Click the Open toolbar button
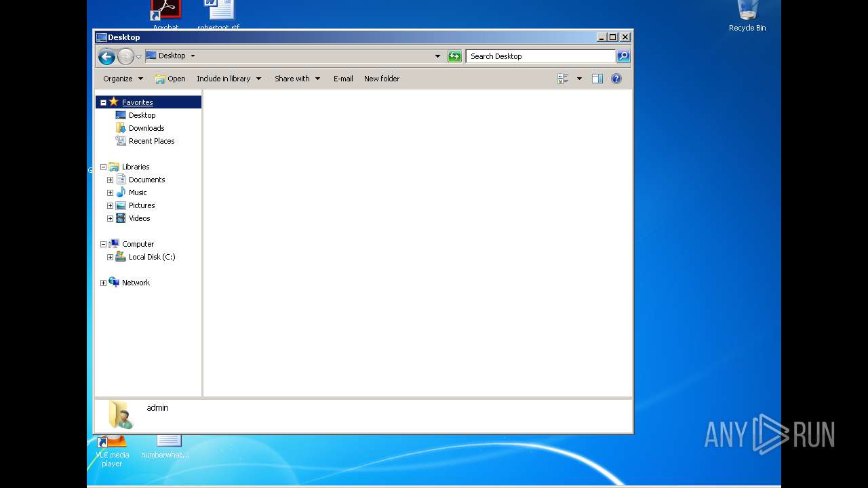Screen dimensions: 868x488 coord(170,79)
